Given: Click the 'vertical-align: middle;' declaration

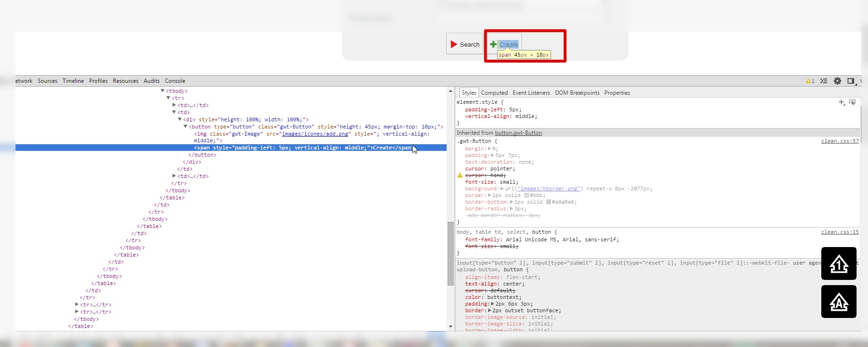Looking at the screenshot, I should [501, 116].
